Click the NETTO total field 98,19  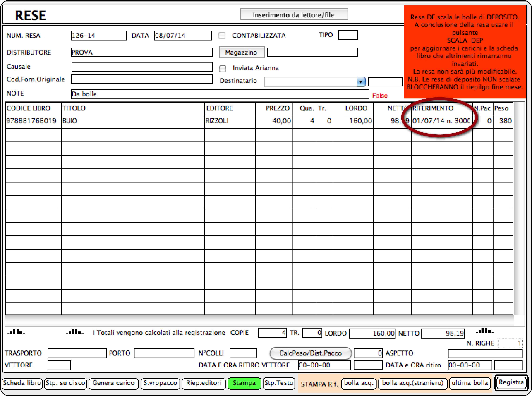443,333
